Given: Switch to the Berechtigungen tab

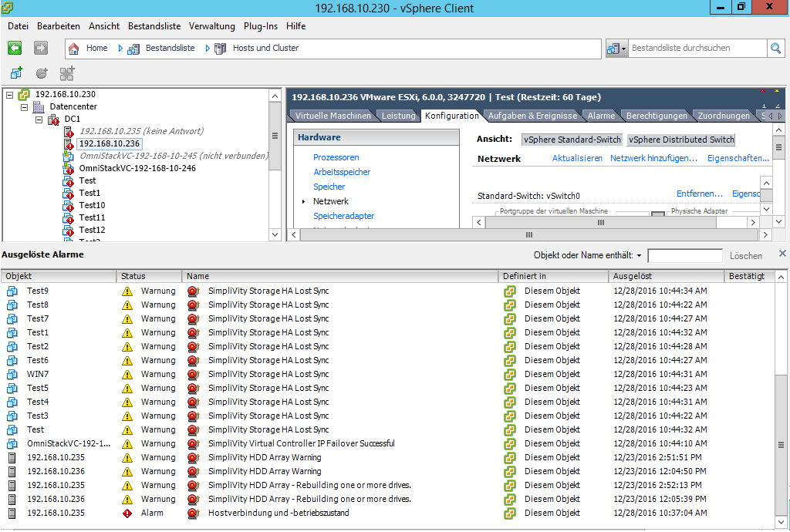Looking at the screenshot, I should pos(657,116).
